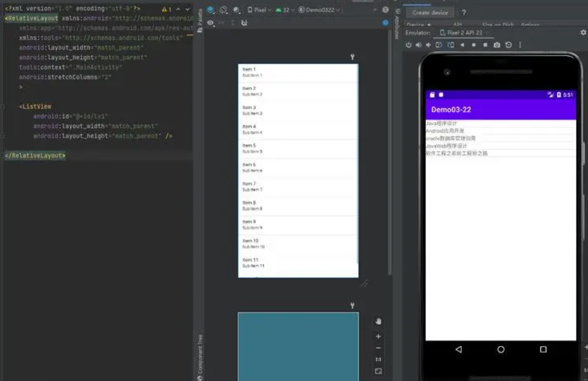Click the emulator toolbar back triangle
588x381 pixels.
click(462, 45)
